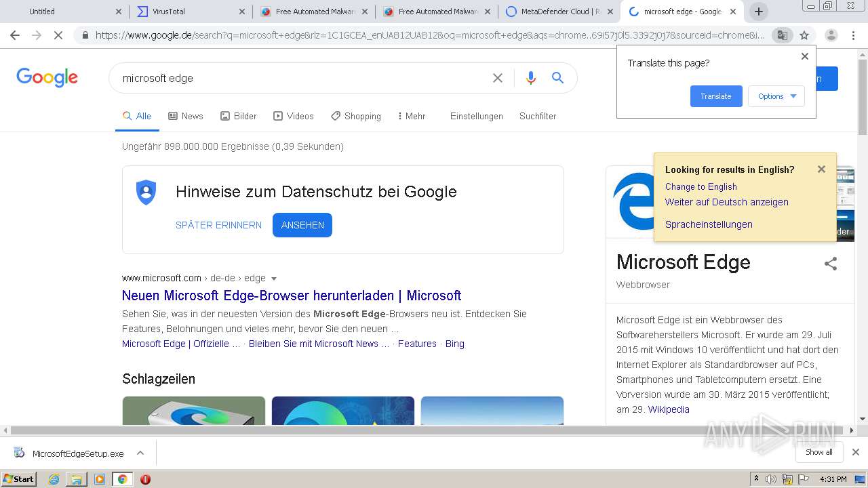Click SPÄTER ERINNERN link

[218, 225]
